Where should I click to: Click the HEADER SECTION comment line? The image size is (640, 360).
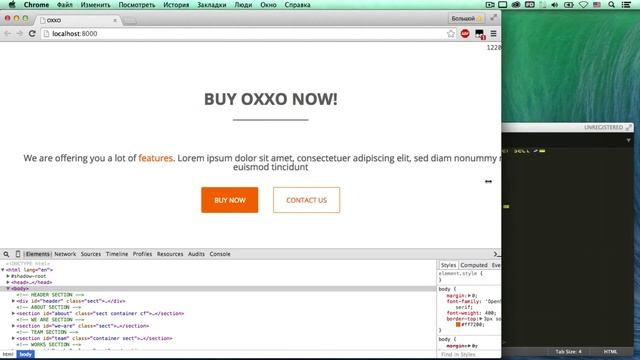point(50,295)
